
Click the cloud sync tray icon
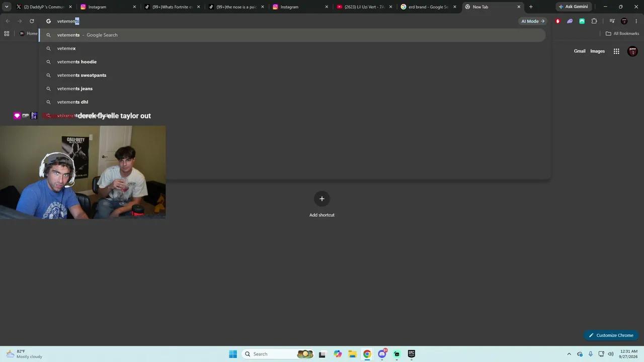(580, 354)
